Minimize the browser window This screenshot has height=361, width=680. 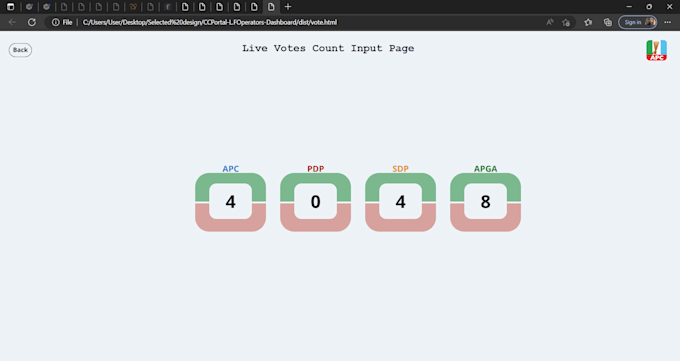(629, 7)
